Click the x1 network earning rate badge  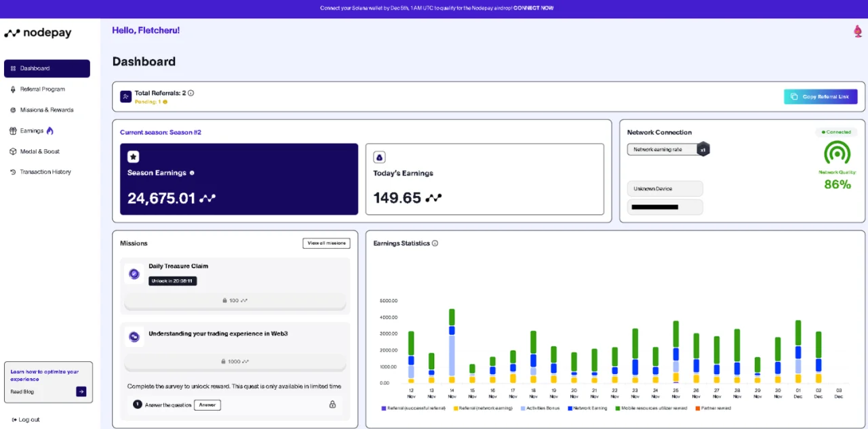pyautogui.click(x=703, y=149)
